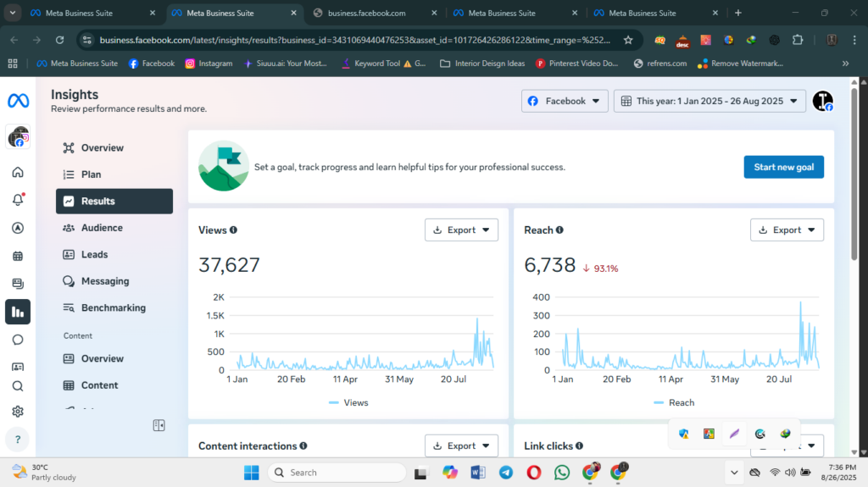This screenshot has height=487, width=868.
Task: Reload the page
Action: [60, 40]
